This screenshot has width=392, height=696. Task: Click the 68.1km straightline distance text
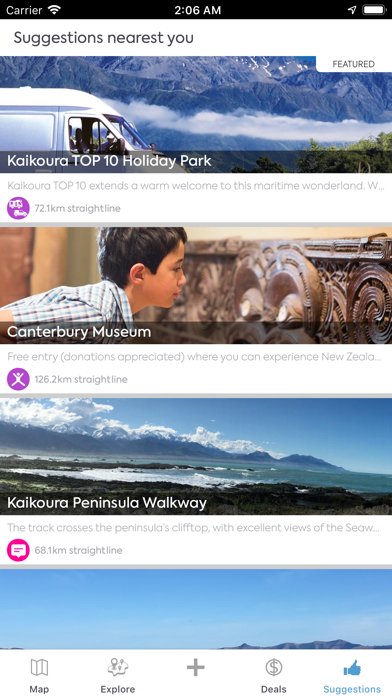coord(78,550)
